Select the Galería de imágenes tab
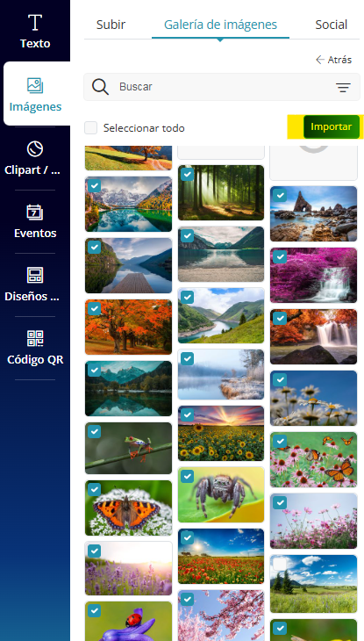Viewport: 364px width, 641px height. click(x=221, y=25)
